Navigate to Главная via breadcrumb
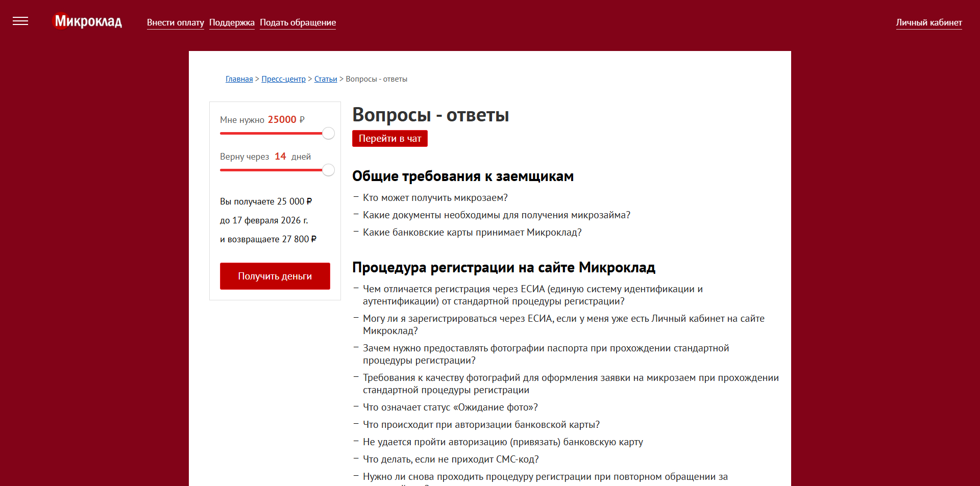 coord(238,79)
